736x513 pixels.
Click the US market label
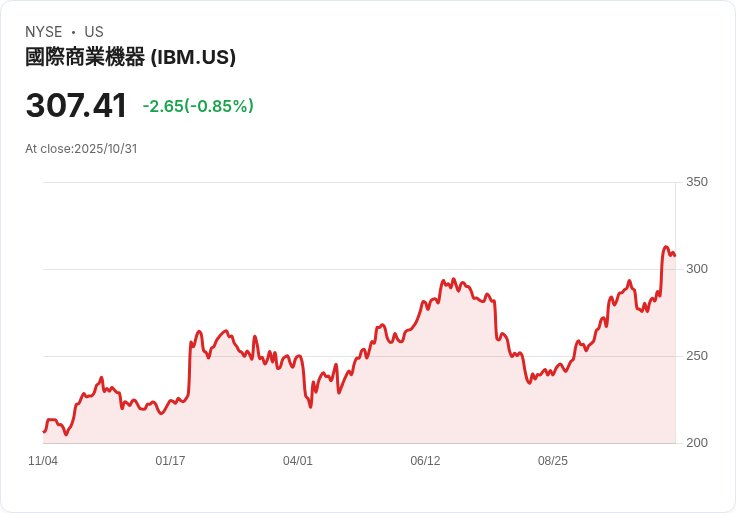coord(94,32)
